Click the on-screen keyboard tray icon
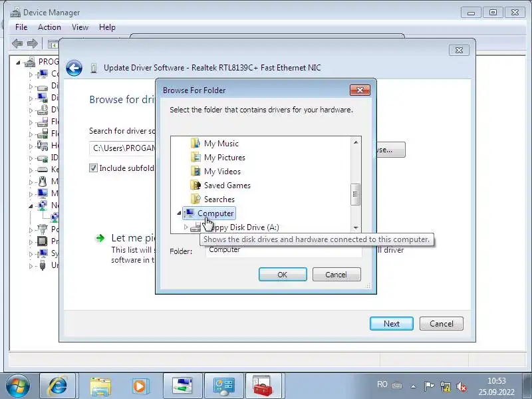Screen dimensions: 532x399 pyautogui.click(x=397, y=386)
